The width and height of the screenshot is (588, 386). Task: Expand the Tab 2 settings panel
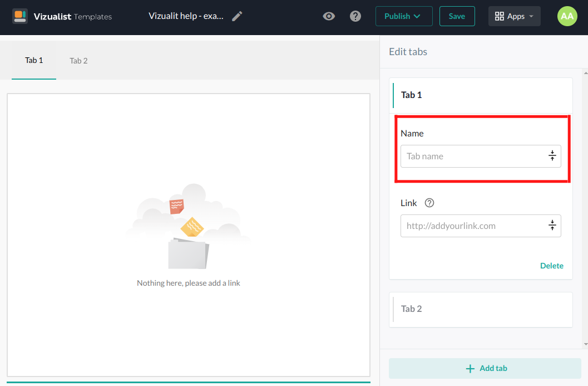(x=481, y=309)
